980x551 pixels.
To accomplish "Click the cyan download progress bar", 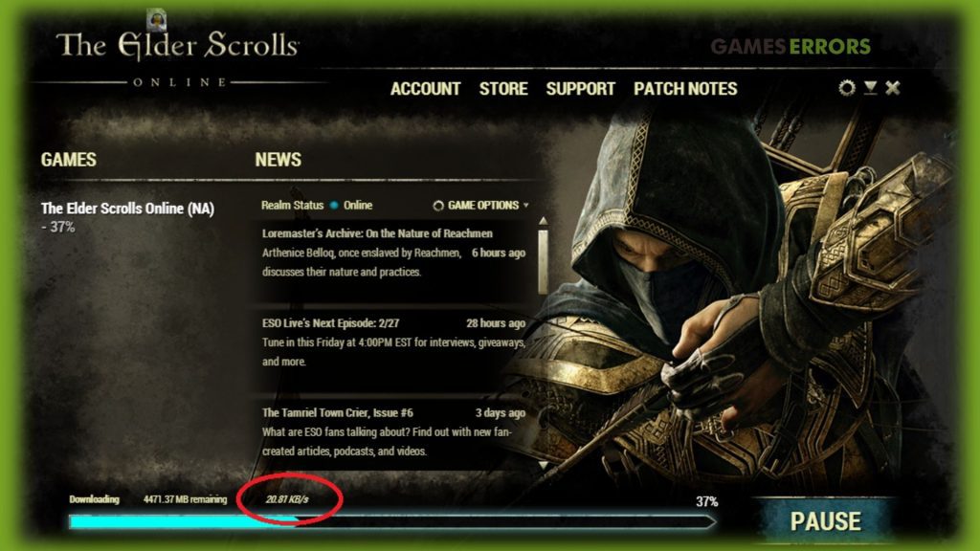I will (392, 521).
